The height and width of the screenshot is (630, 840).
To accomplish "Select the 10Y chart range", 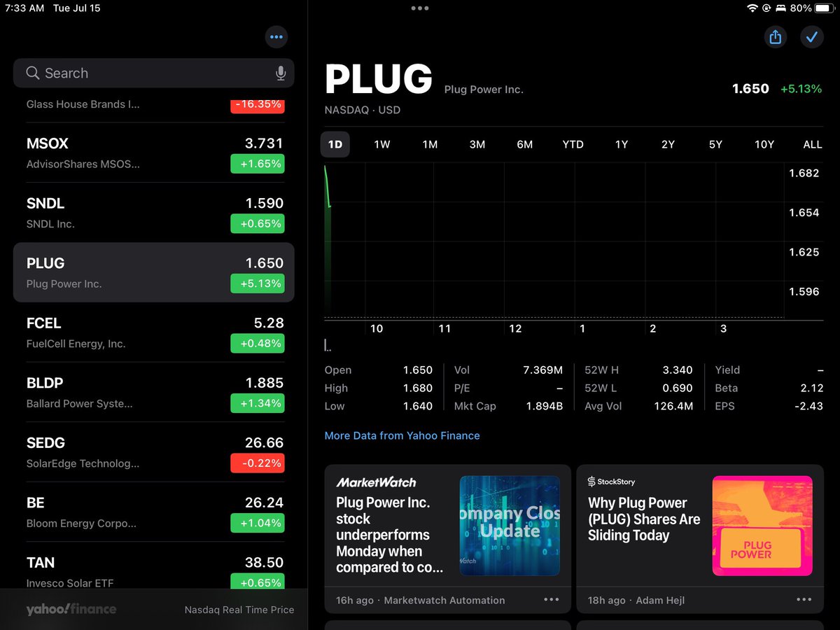I will point(764,144).
